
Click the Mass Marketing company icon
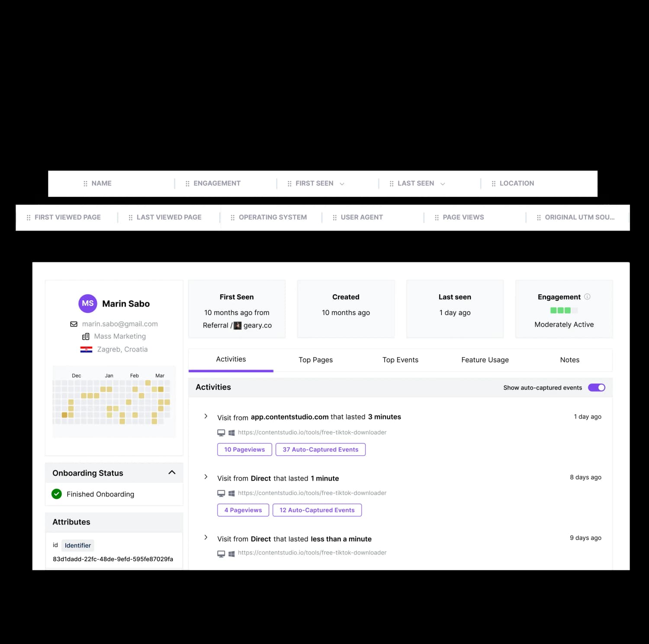coord(86,336)
